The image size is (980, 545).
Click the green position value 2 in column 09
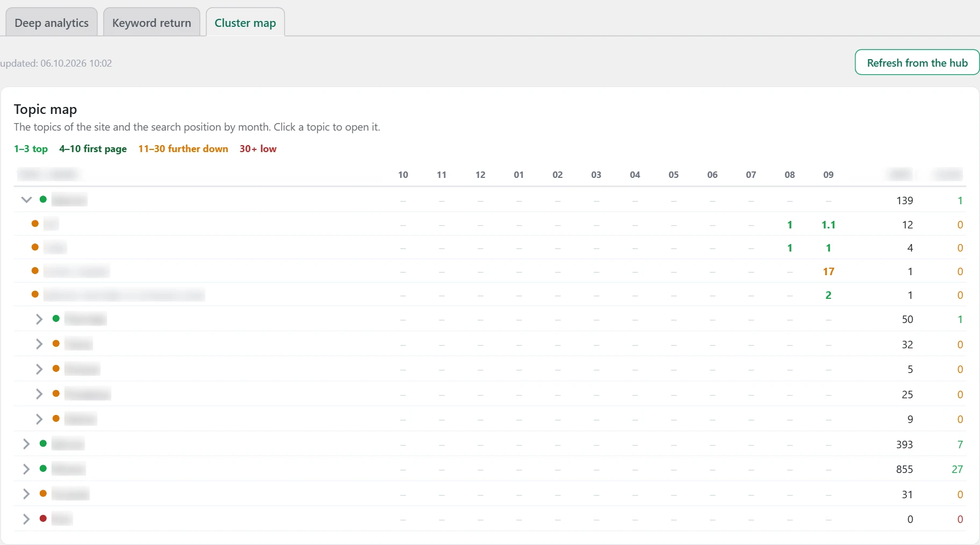[x=828, y=295]
